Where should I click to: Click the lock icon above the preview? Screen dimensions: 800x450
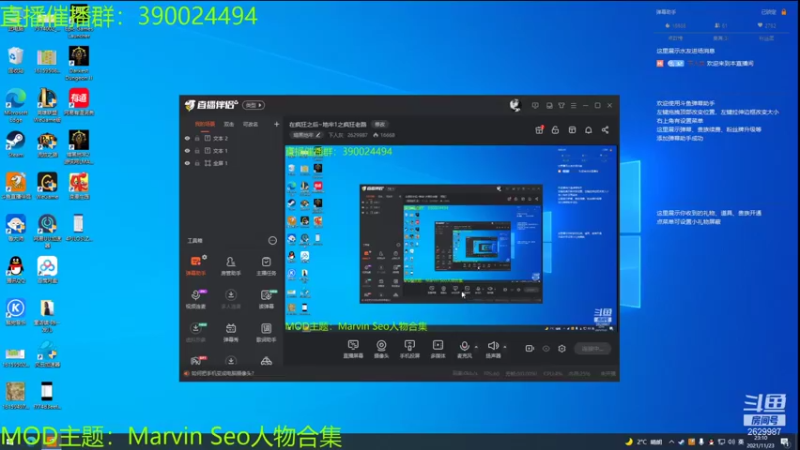pyautogui.click(x=555, y=130)
